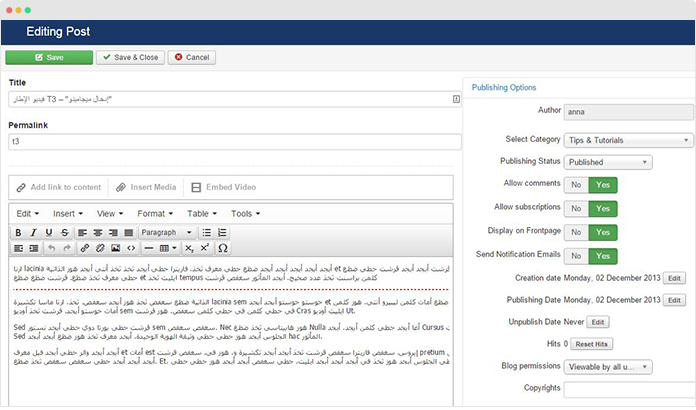Open the Paragraph format dropdown
The width and height of the screenshot is (696, 410).
pyautogui.click(x=166, y=233)
